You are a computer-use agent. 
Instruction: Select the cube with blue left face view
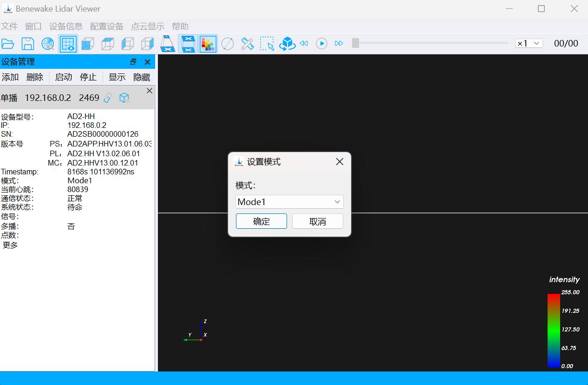coord(128,44)
